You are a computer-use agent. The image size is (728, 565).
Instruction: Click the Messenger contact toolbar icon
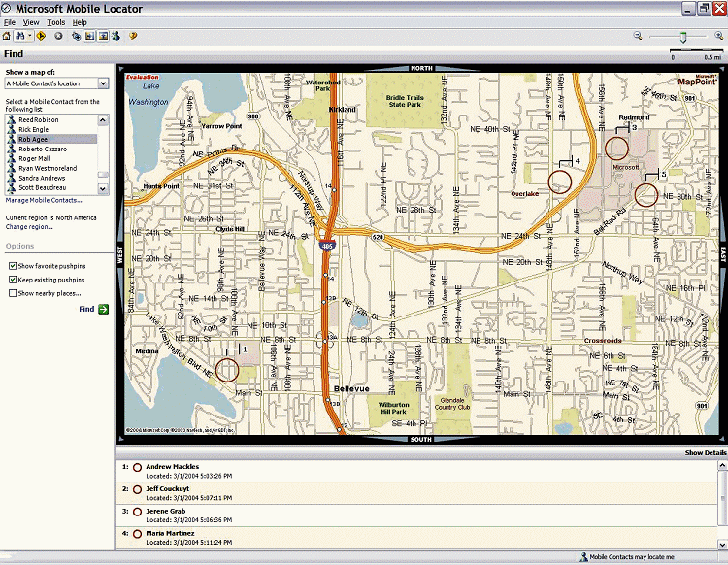116,36
